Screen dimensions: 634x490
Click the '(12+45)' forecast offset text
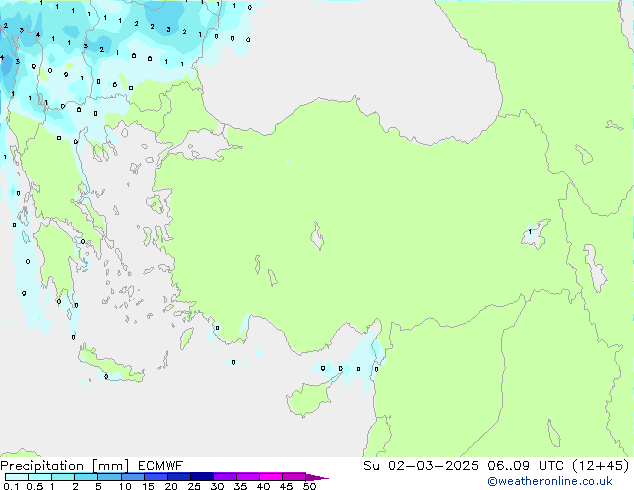coord(601,466)
